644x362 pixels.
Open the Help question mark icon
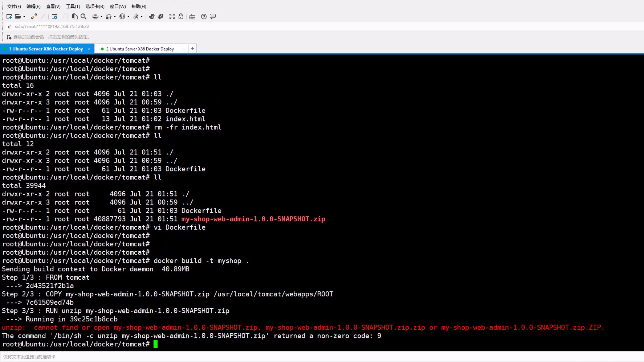tap(204, 16)
